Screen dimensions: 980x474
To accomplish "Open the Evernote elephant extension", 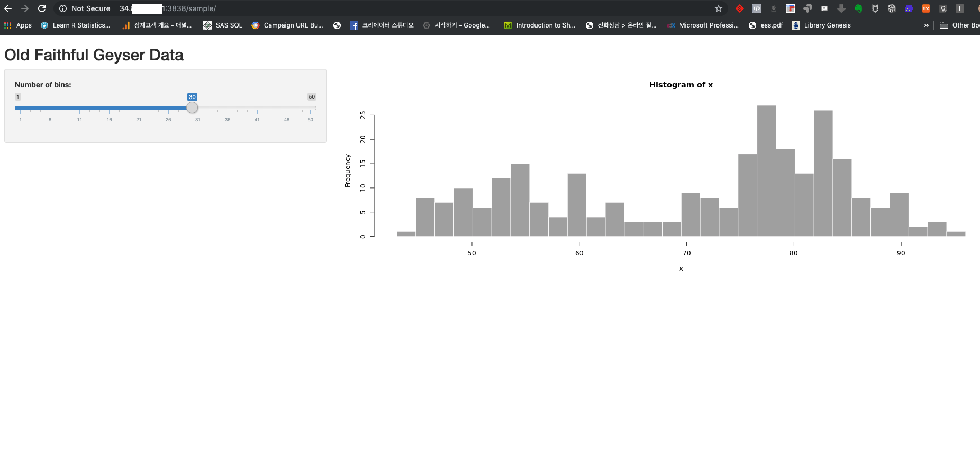I will point(858,8).
